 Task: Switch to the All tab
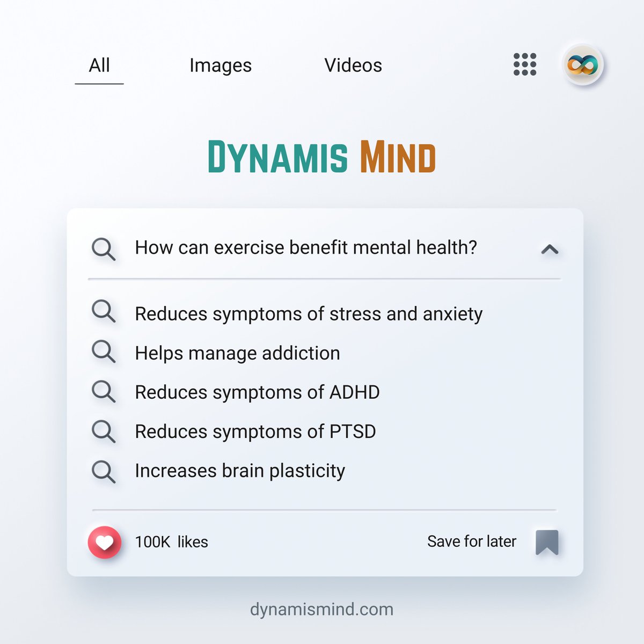click(99, 65)
